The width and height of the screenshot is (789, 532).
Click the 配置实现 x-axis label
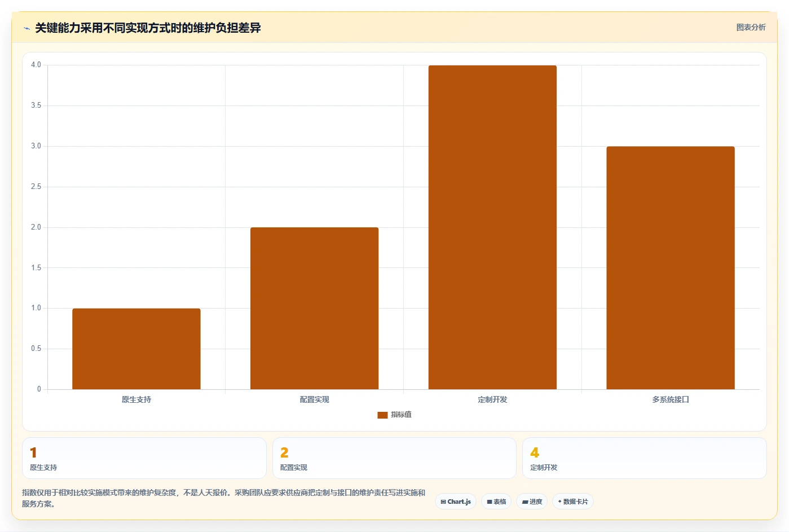(314, 399)
